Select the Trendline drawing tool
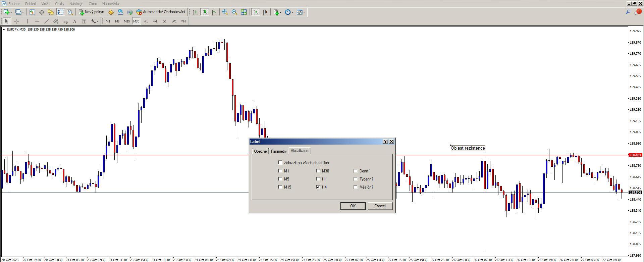This screenshot has width=644, height=262. [46, 21]
